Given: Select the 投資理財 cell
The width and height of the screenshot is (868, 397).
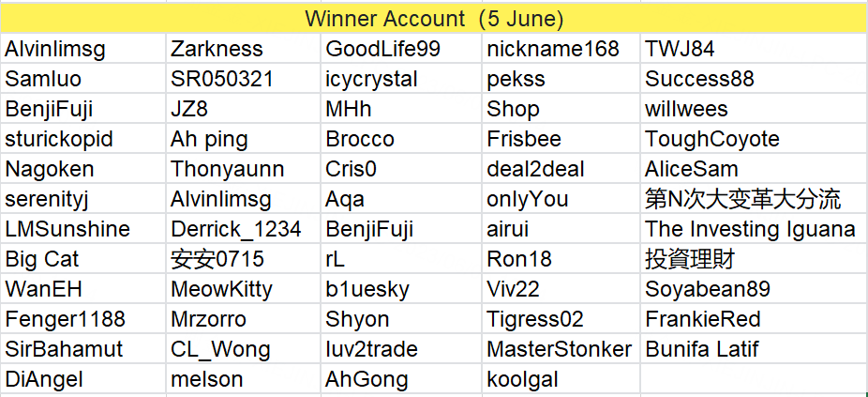Looking at the screenshot, I should [754, 259].
